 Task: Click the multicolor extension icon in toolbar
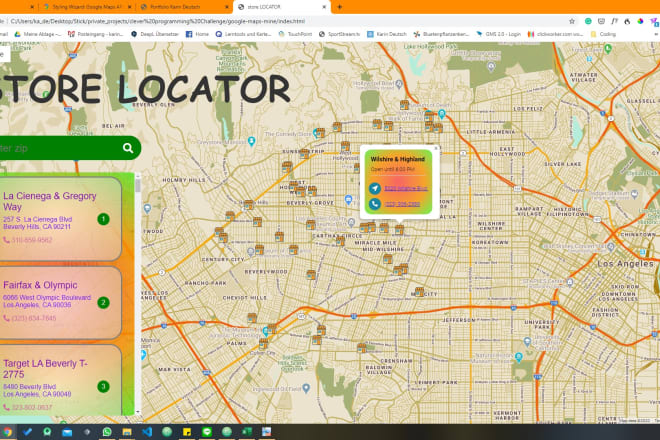(x=640, y=21)
